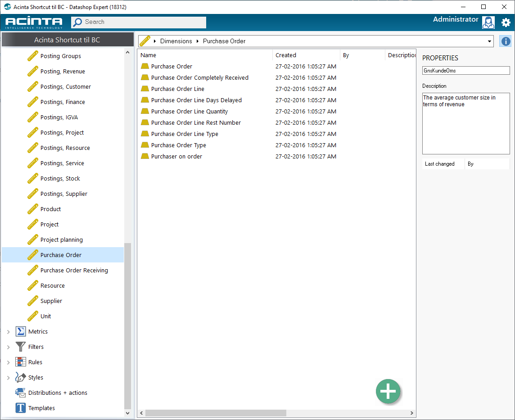This screenshot has height=420, width=515.
Task: Expand the Styles tree node
Action: [x=8, y=378]
